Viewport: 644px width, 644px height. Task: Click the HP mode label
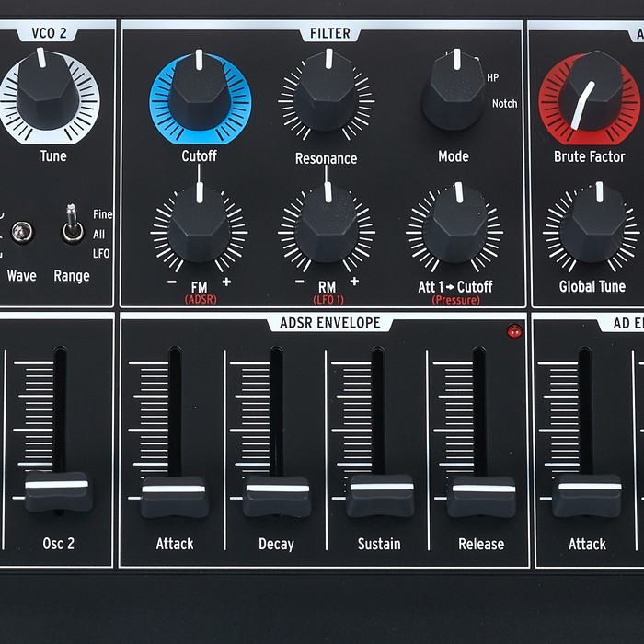[x=493, y=77]
